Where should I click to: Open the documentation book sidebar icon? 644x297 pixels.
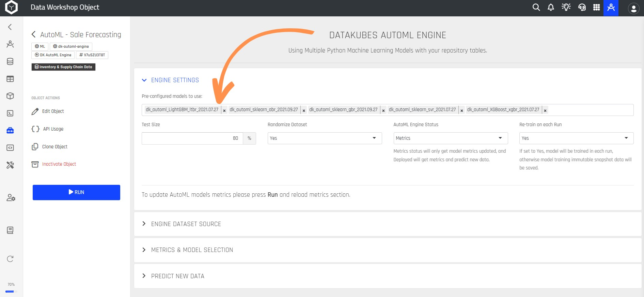point(10,230)
